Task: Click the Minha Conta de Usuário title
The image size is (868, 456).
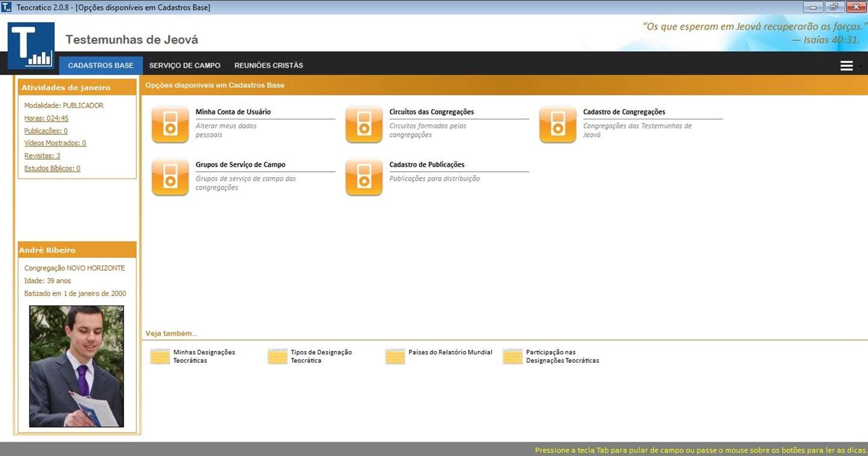Action: click(x=233, y=112)
